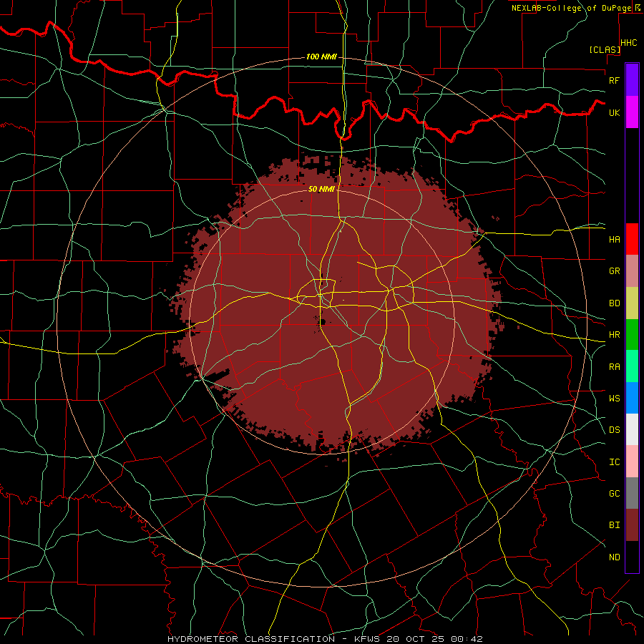
Task: Click the DS legend label text
Action: (x=614, y=429)
